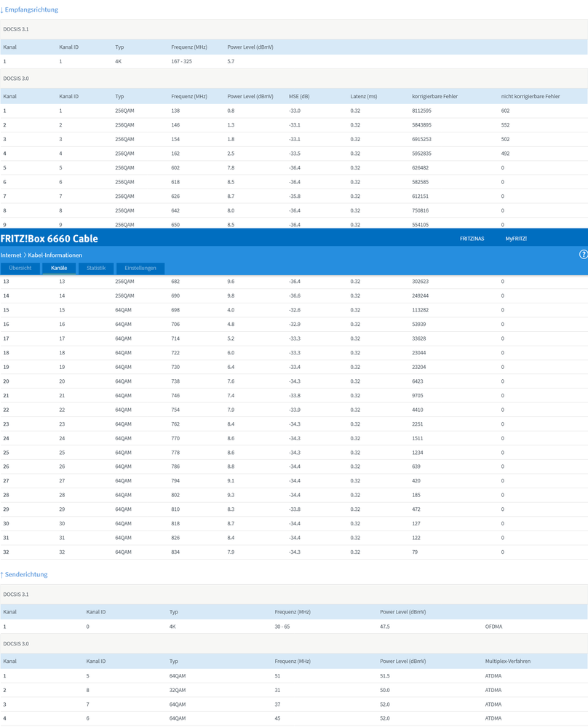
Task: Click the error count 249244
Action: tap(420, 295)
